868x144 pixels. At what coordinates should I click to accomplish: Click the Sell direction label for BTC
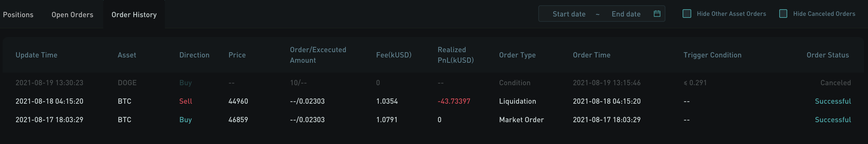pyautogui.click(x=185, y=101)
